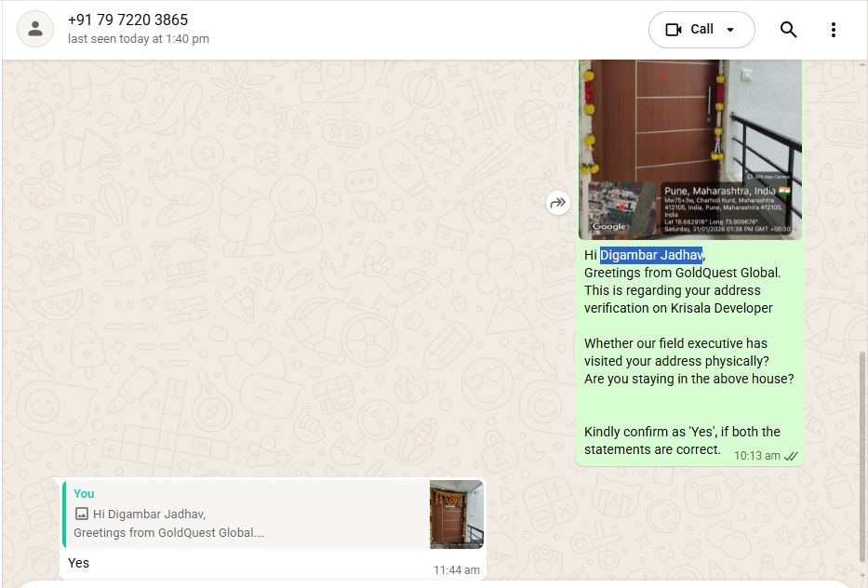Screen dimensions: 868x588
Task: Start a video call with the Call button
Action: [x=689, y=30]
